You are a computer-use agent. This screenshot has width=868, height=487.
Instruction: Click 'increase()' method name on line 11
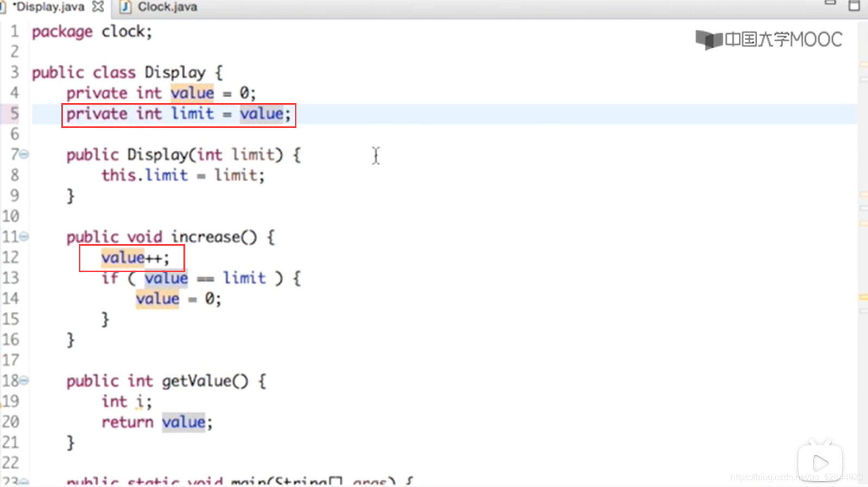click(x=214, y=237)
